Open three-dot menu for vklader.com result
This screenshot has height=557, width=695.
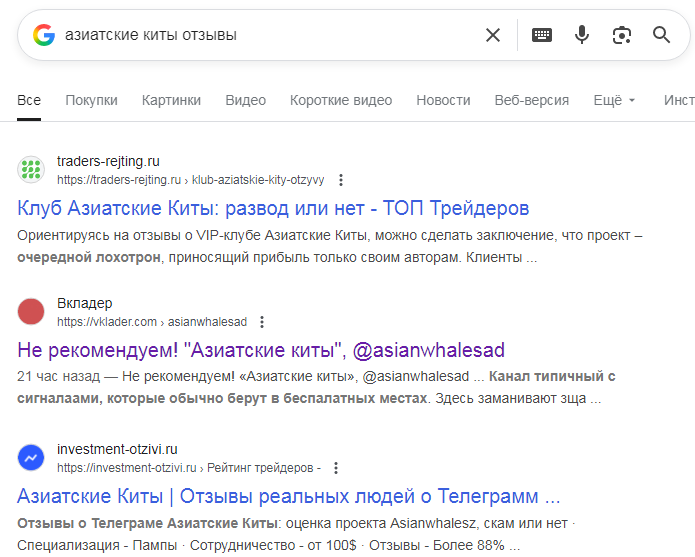pyautogui.click(x=262, y=322)
